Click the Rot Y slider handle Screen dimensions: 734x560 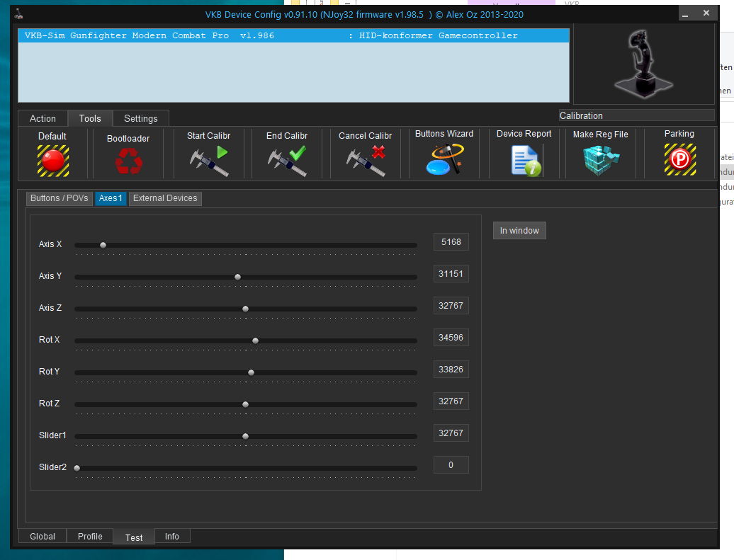(251, 372)
